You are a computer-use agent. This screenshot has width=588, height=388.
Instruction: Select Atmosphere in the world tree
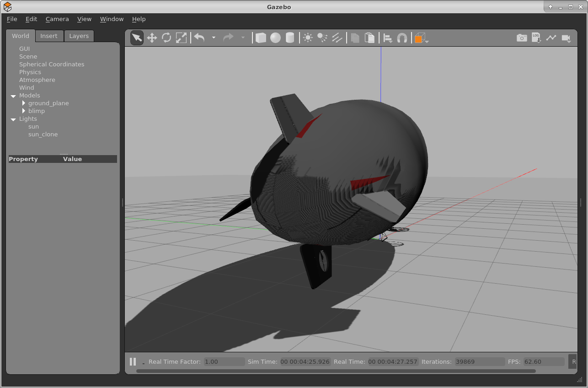click(x=37, y=80)
